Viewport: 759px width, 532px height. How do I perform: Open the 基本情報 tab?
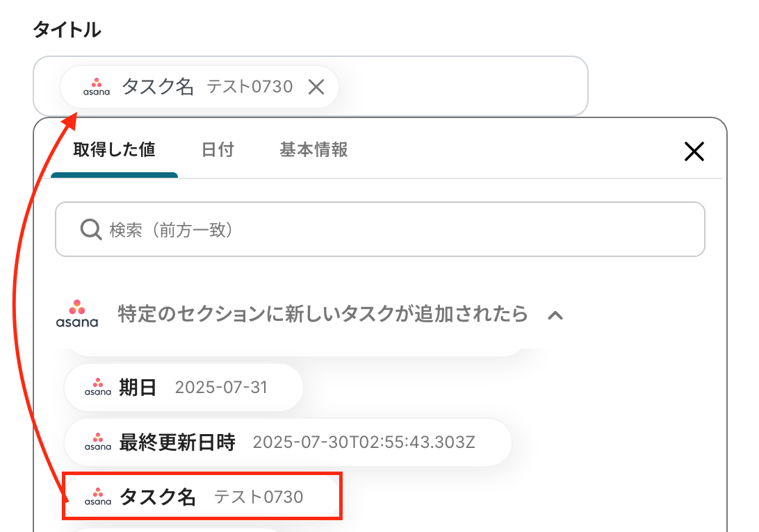313,150
